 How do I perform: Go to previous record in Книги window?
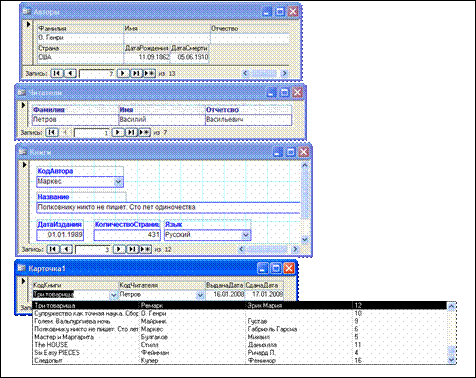click(x=66, y=249)
